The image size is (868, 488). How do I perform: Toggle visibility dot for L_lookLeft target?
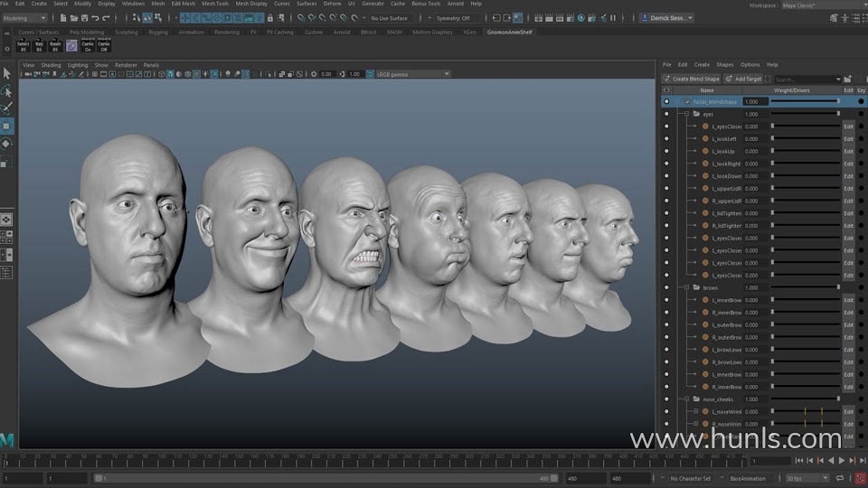667,139
